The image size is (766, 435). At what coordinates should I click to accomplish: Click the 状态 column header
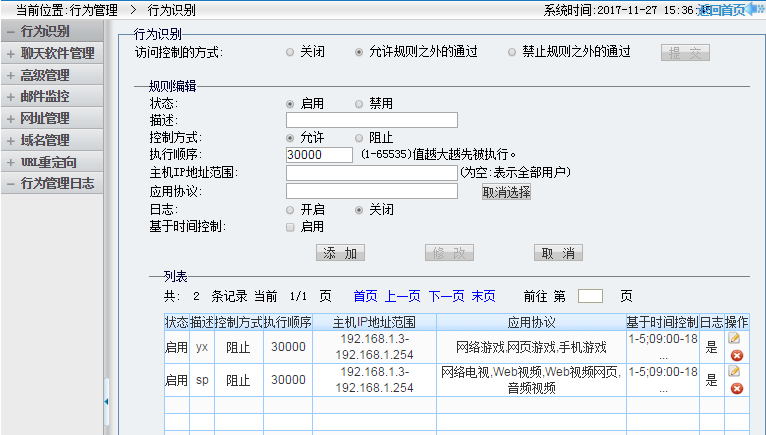coord(177,322)
